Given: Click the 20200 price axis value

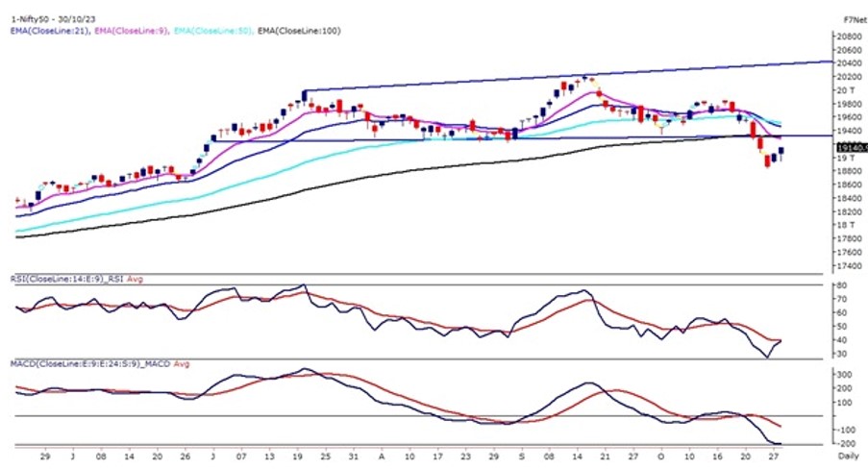Looking at the screenshot, I should tap(849, 77).
